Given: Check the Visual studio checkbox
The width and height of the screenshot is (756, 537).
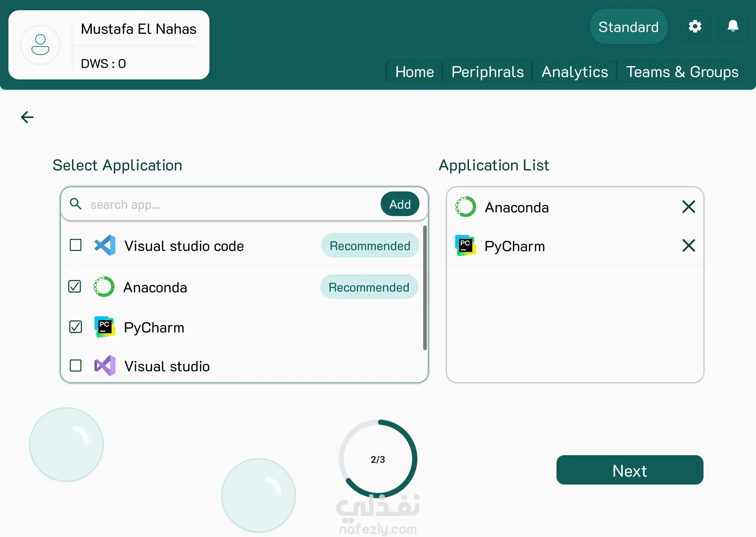Looking at the screenshot, I should pos(76,365).
